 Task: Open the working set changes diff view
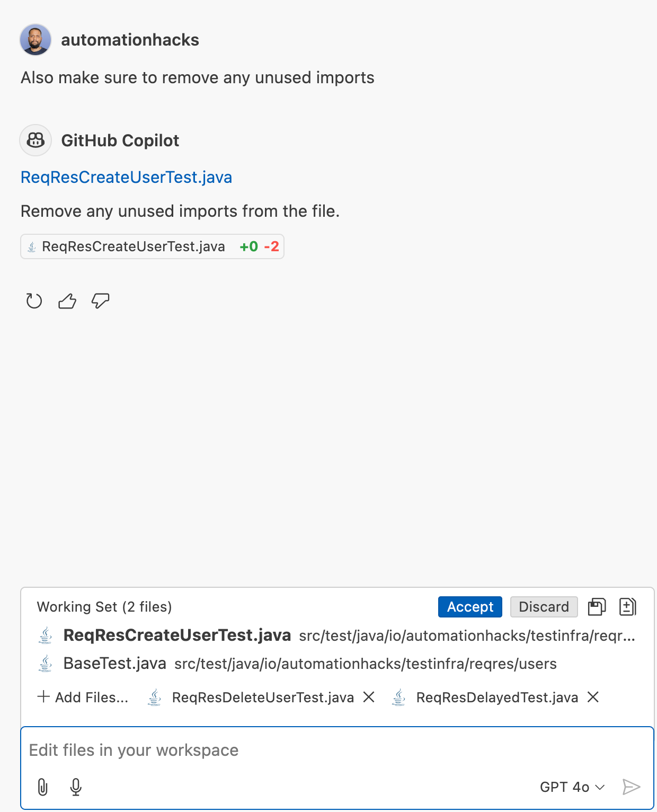(627, 607)
